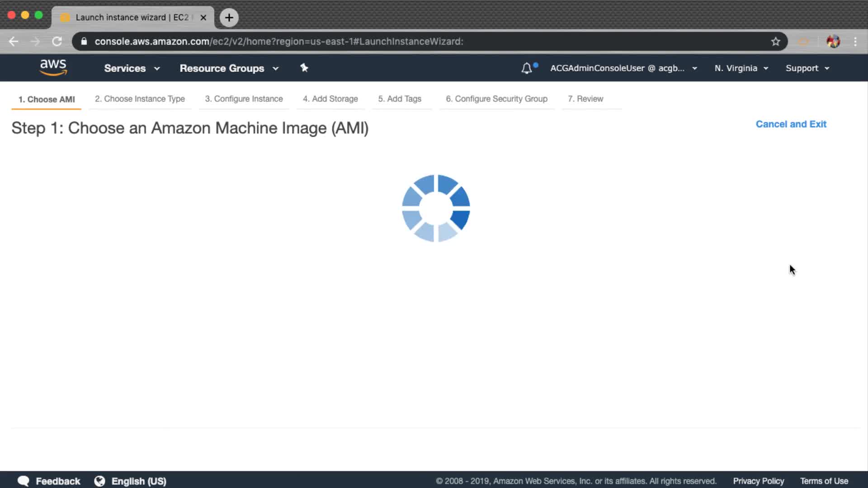868x488 pixels.
Task: Click the browser back arrow
Action: (x=14, y=42)
